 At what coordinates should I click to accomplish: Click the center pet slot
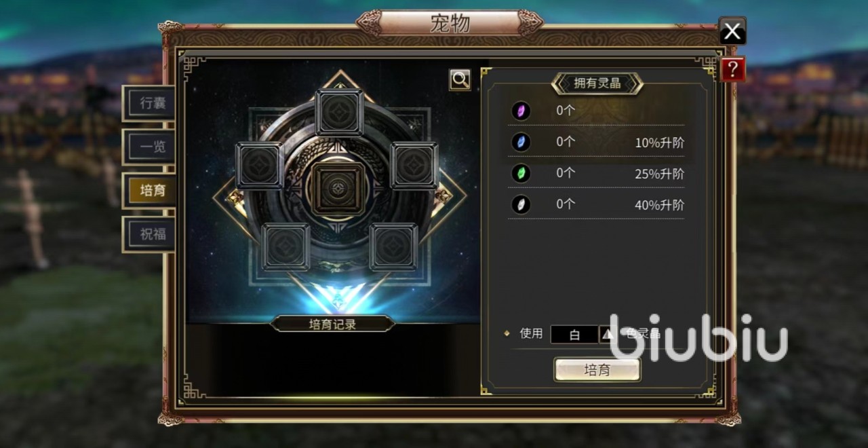click(337, 185)
